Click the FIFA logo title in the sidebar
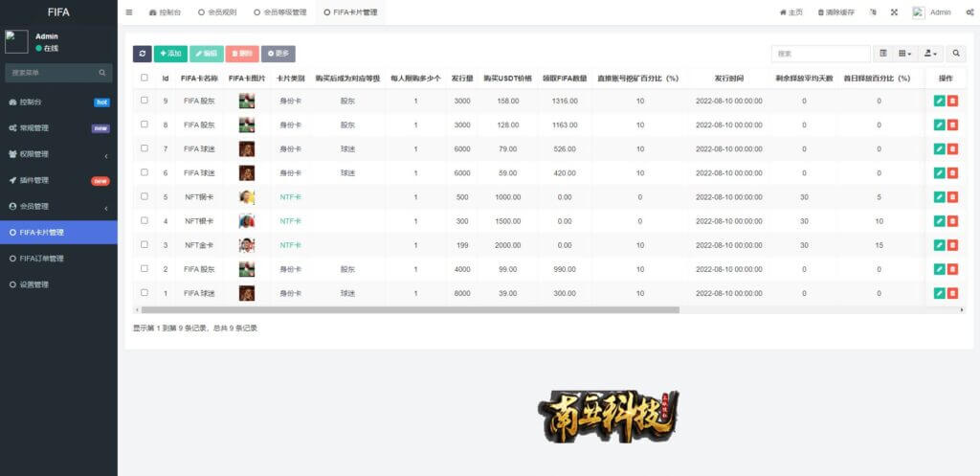Image resolution: width=980 pixels, height=476 pixels. point(58,11)
